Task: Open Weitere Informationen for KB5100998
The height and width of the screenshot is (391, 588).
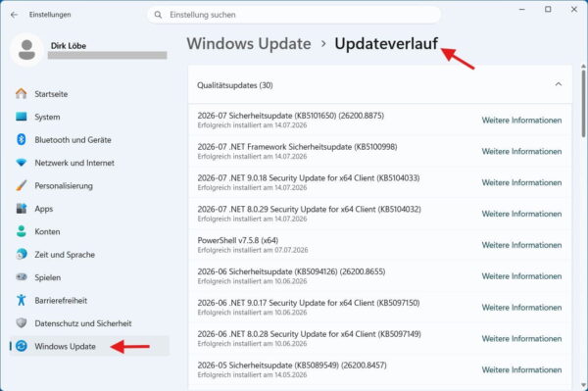Action: [521, 152]
